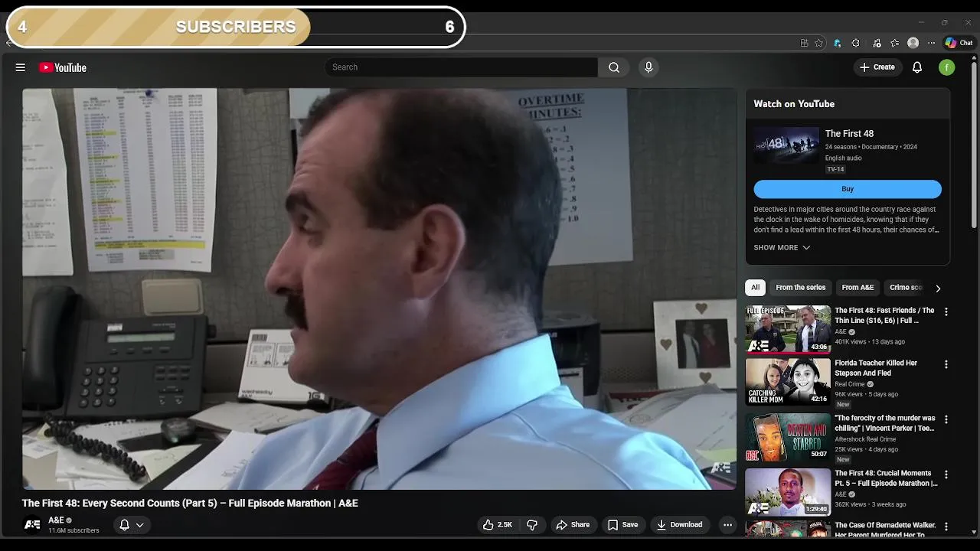The image size is (980, 551).
Task: Open browser favorites list icon
Action: click(x=894, y=44)
